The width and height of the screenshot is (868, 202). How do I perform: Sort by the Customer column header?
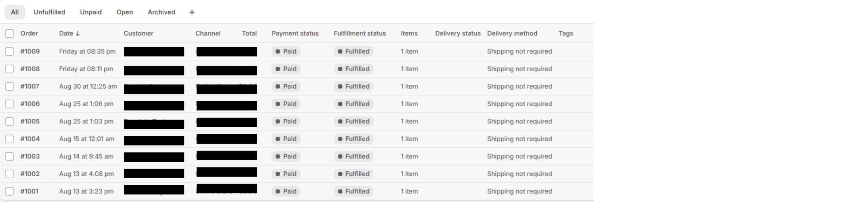pyautogui.click(x=138, y=33)
